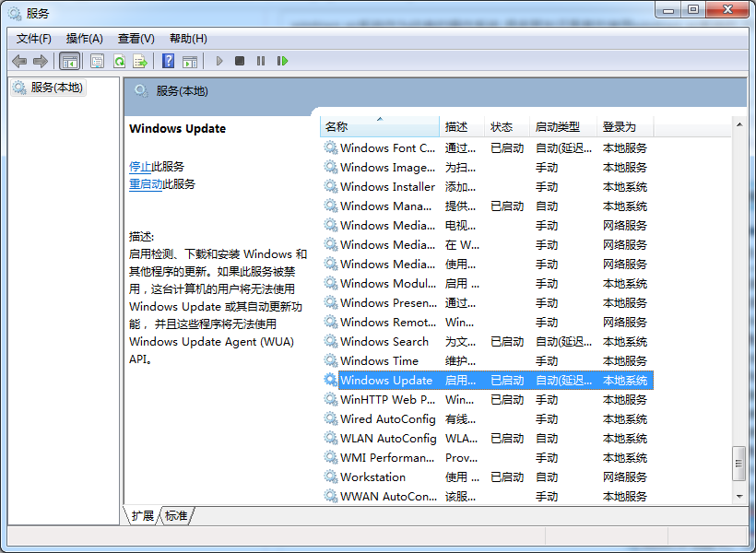The image size is (756, 553).
Task: Click Prov... description of WMI Performan... row
Action: 461,457
